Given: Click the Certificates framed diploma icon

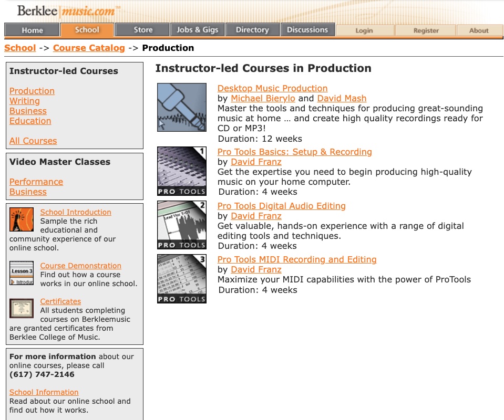Looking at the screenshot, I should click(x=22, y=308).
